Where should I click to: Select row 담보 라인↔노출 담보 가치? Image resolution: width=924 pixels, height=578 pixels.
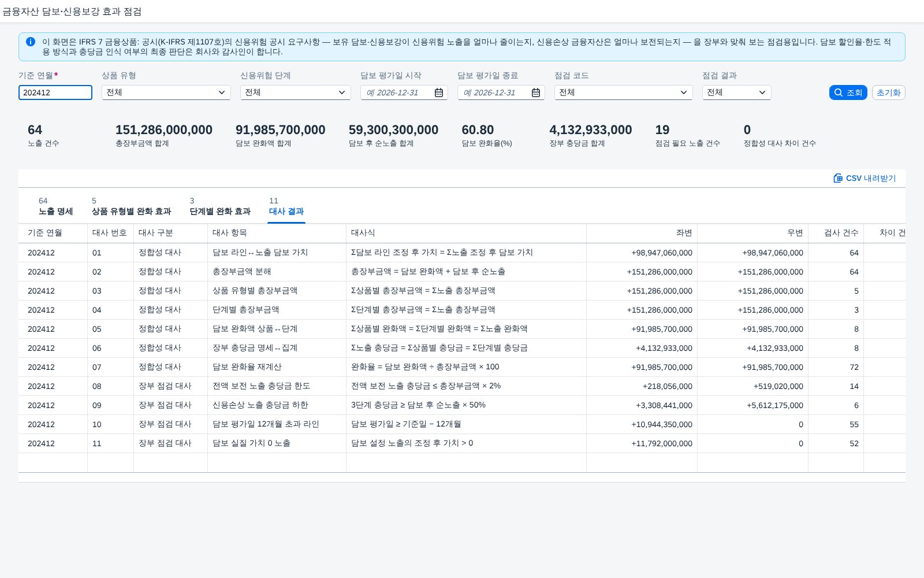(x=462, y=253)
